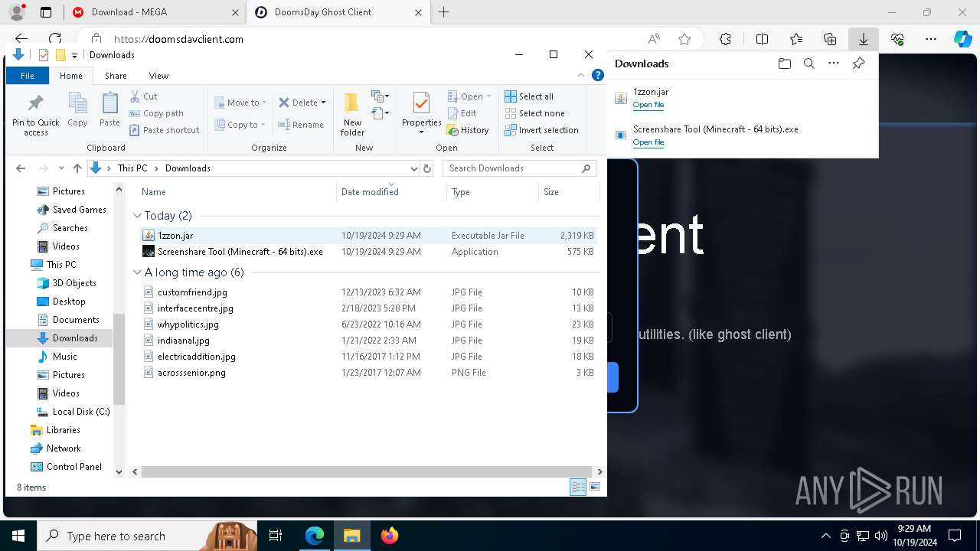Expand the address bar history dropdown
This screenshot has height=551, width=980.
click(x=414, y=168)
